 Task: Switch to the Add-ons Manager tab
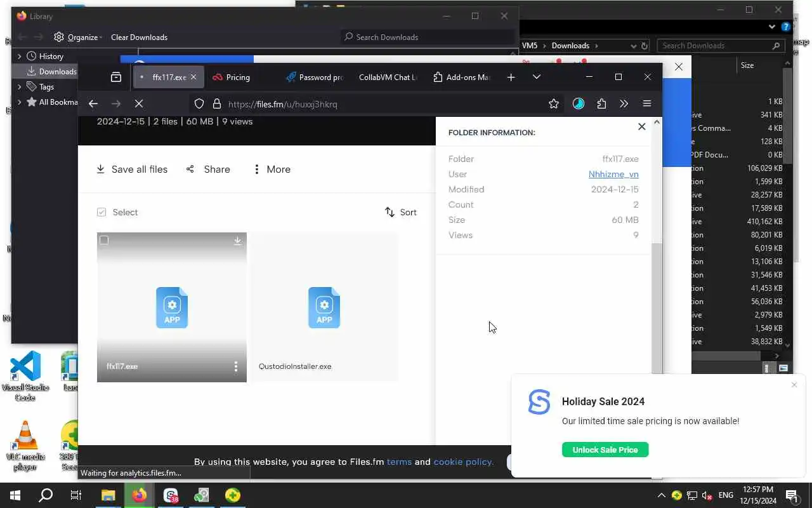462,77
